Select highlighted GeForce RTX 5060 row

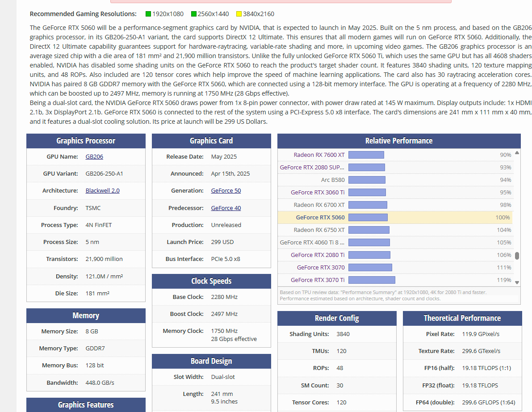pos(395,217)
